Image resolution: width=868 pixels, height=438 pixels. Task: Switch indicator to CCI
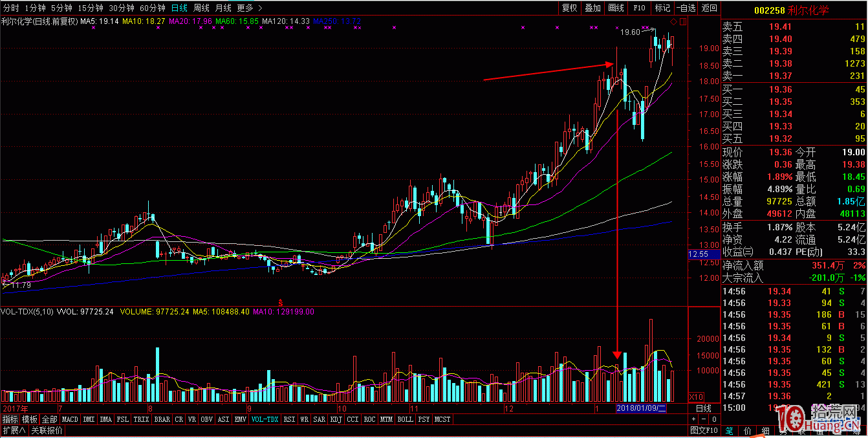[353, 419]
